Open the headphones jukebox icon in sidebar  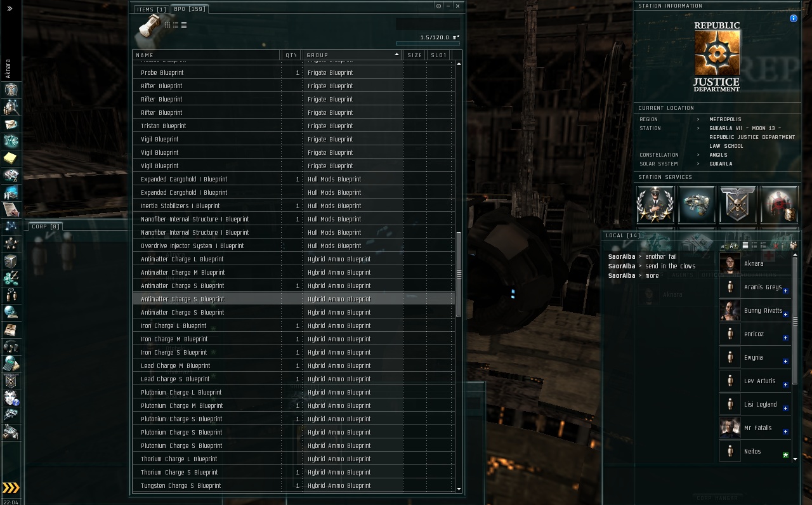[11, 346]
